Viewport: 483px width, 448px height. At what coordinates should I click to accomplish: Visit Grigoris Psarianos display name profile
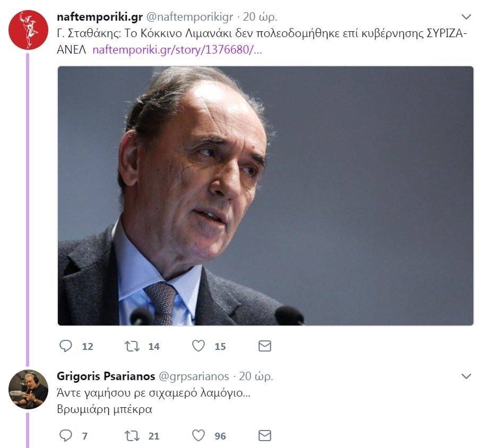point(106,376)
